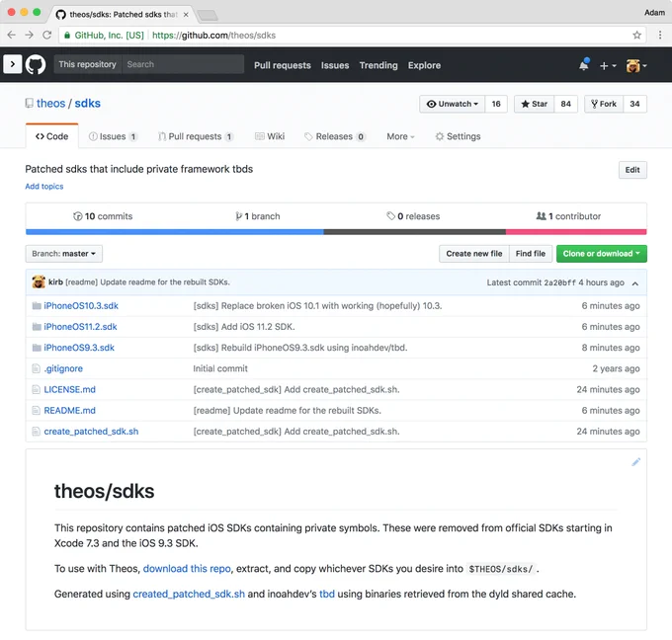
Task: Click kirb's avatar in latest commit bar
Action: (x=39, y=281)
